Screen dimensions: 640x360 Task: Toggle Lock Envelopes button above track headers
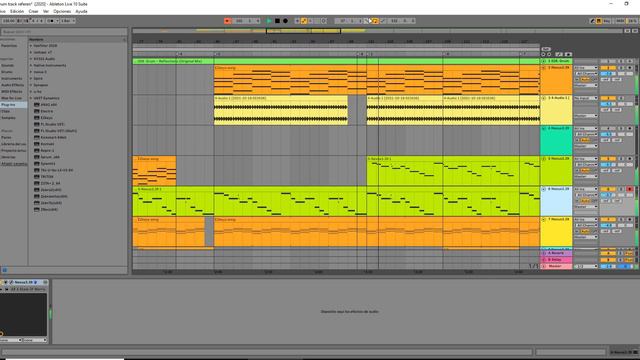(568, 54)
